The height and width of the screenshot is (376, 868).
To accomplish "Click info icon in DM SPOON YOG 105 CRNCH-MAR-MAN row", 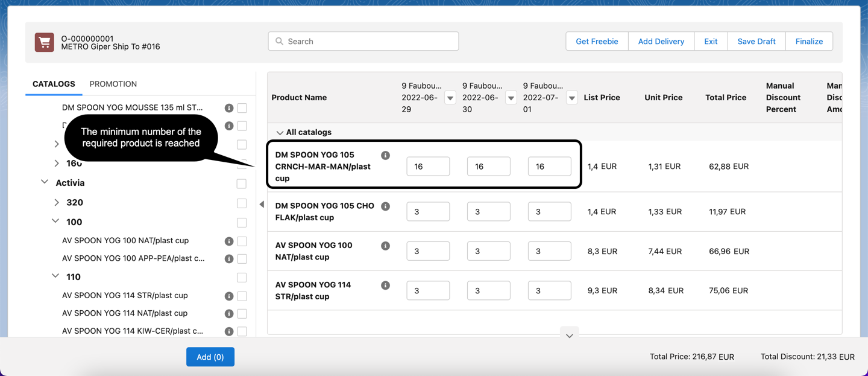I will point(385,156).
